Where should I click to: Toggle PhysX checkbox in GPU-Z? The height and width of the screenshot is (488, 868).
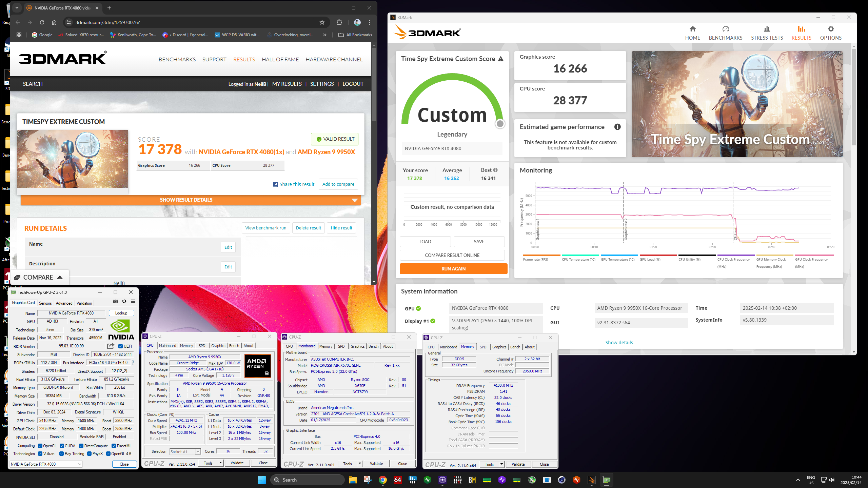(x=90, y=454)
